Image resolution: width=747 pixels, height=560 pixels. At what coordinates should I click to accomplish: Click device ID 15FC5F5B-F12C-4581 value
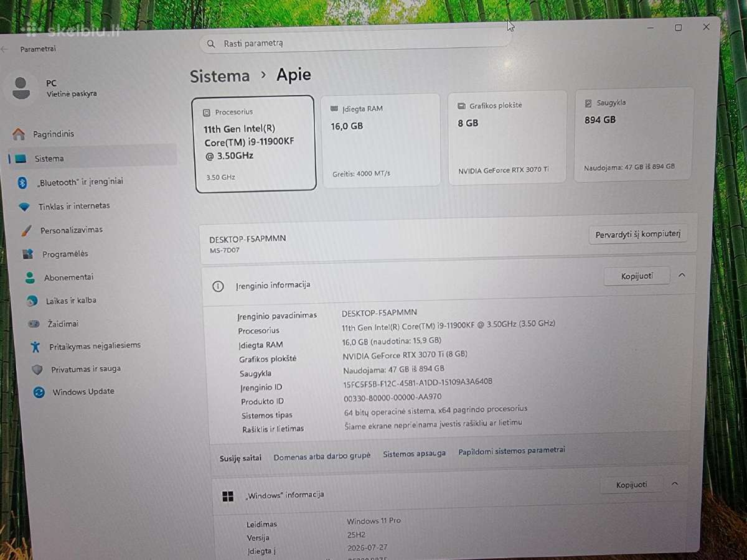418,382
